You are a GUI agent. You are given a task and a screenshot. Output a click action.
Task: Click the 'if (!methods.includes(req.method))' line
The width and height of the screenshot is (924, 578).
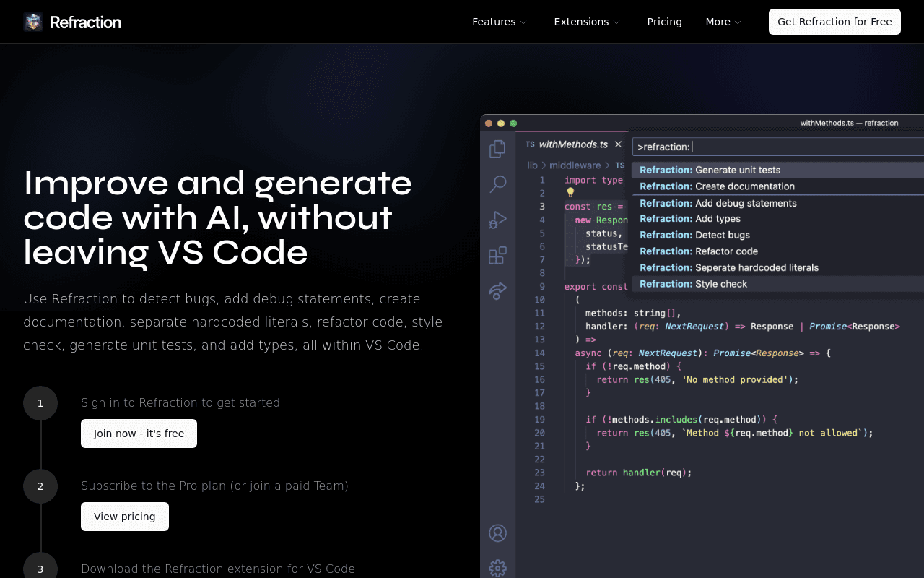click(681, 419)
